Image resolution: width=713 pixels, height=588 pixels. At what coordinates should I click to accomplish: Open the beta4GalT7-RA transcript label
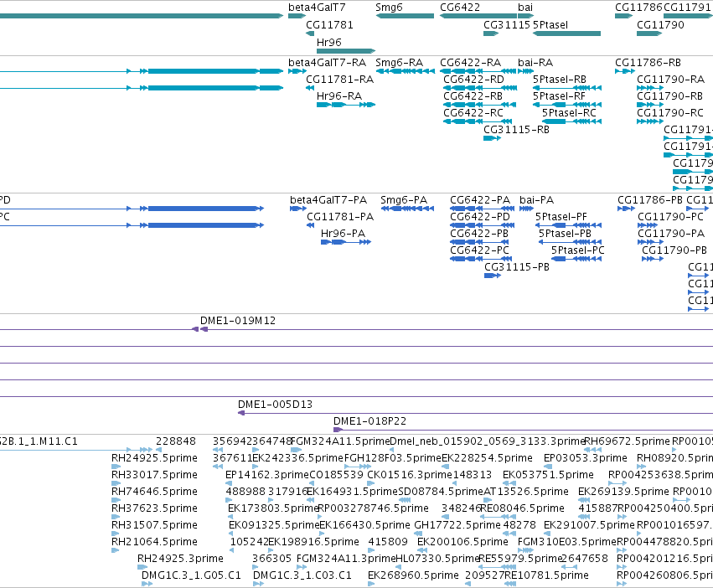pos(327,62)
